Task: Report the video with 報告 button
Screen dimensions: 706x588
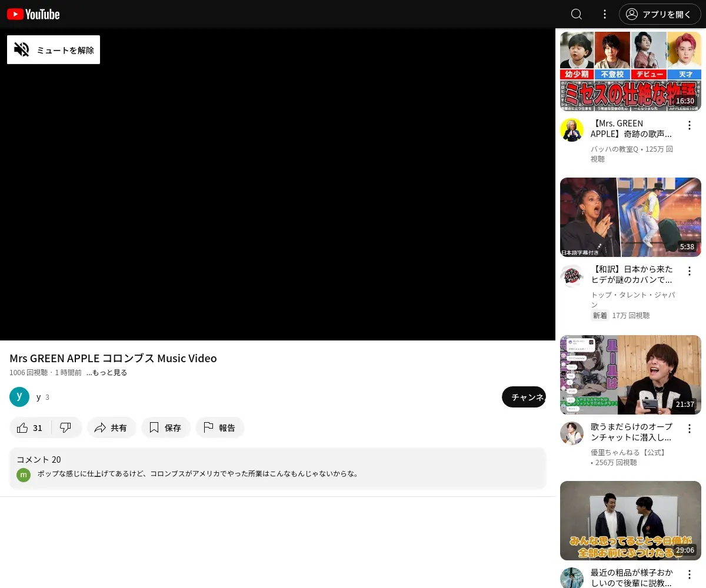Action: 220,427
